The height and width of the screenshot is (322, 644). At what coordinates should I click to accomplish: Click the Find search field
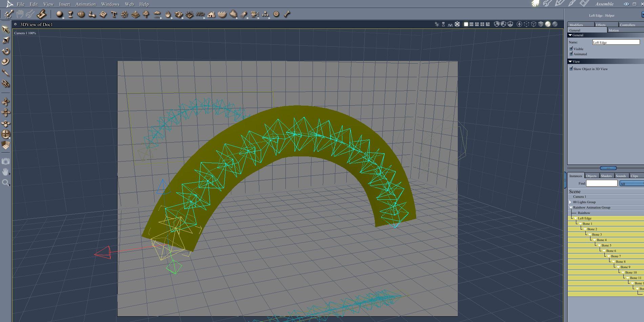(602, 183)
